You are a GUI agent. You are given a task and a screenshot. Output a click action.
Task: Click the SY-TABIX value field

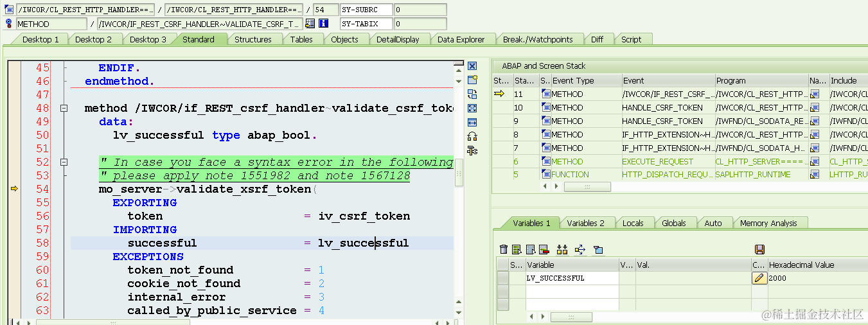[420, 24]
